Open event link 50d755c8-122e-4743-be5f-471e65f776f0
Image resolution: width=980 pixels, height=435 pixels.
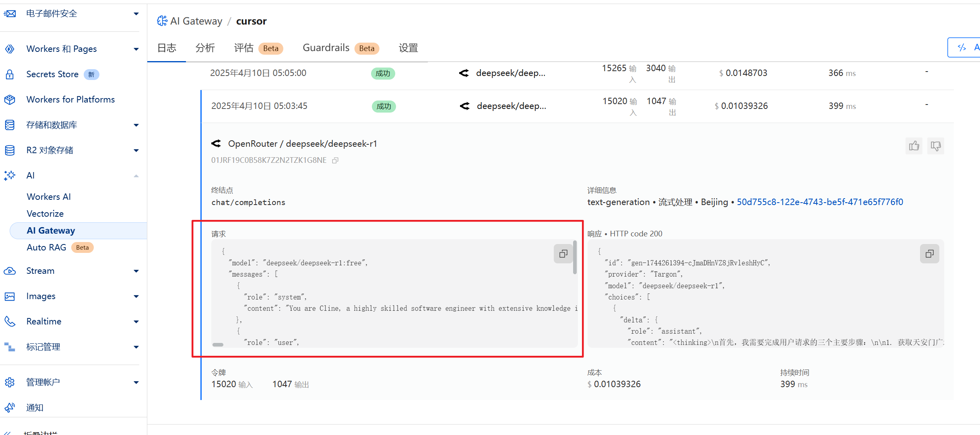820,202
